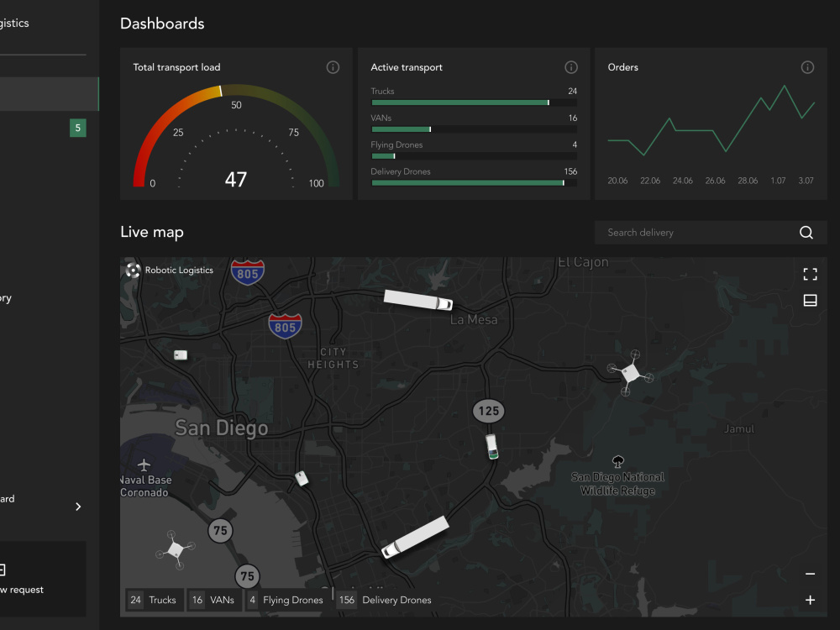Screen dimensions: 840x630
Task: Click the Jamul map label
Action: 738,428
